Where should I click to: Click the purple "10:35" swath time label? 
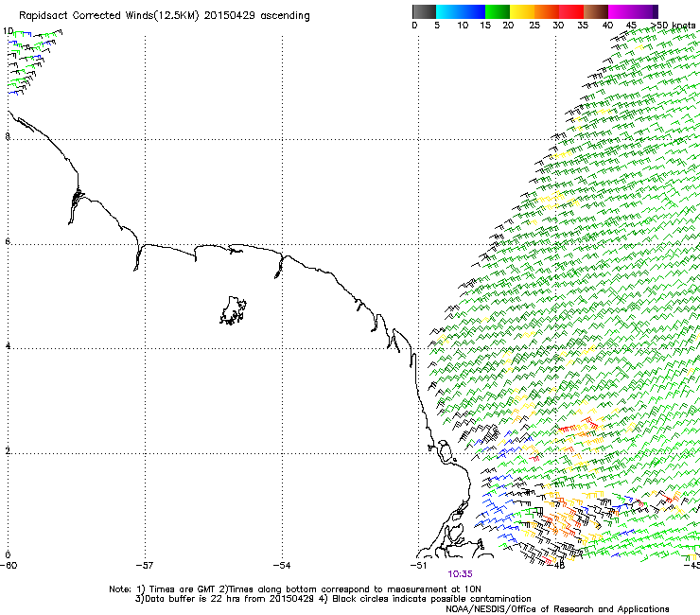pyautogui.click(x=461, y=574)
